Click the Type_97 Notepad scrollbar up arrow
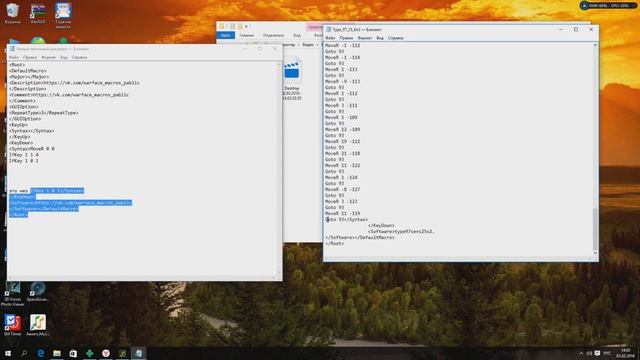The width and height of the screenshot is (640, 360). tap(595, 45)
